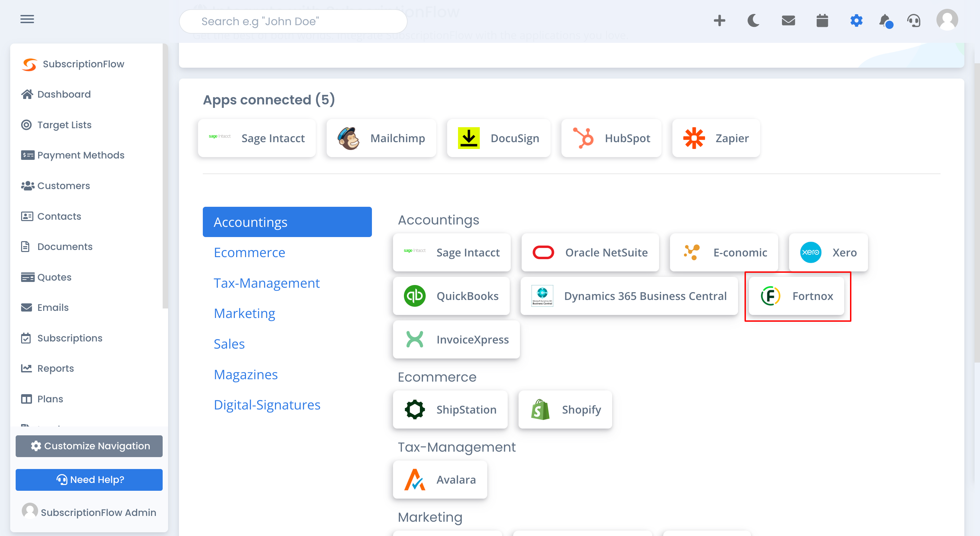Open the hamburger menu icon
Viewport: 980px width, 536px height.
click(27, 19)
